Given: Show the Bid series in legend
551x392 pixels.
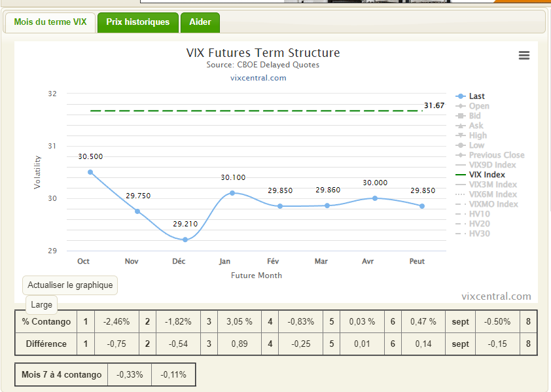Looking at the screenshot, I should [468, 116].
